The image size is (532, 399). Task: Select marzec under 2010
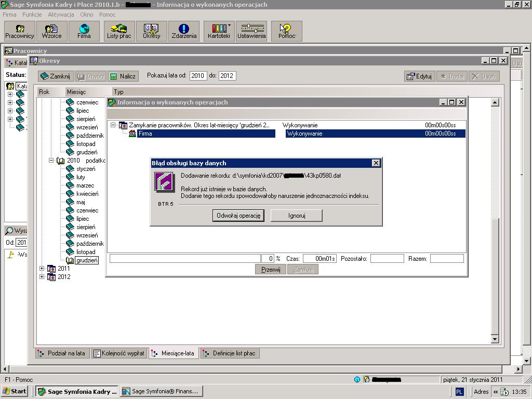click(x=85, y=185)
